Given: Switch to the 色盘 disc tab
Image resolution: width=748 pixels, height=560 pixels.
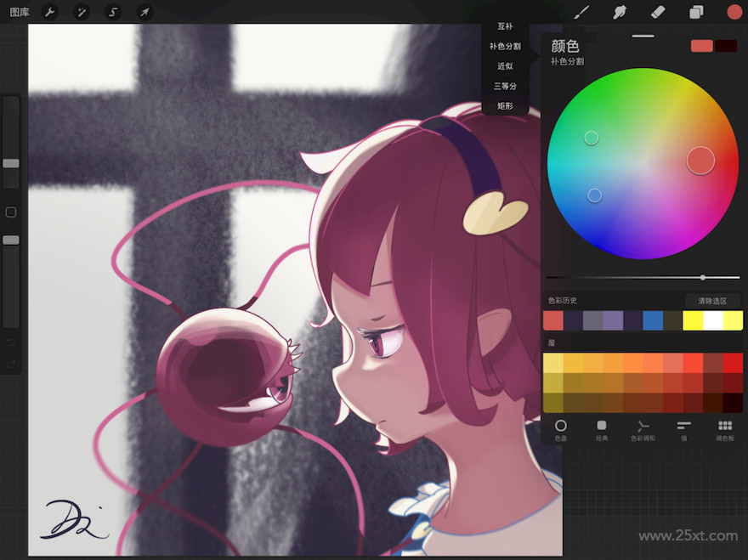Looking at the screenshot, I should pyautogui.click(x=561, y=429).
